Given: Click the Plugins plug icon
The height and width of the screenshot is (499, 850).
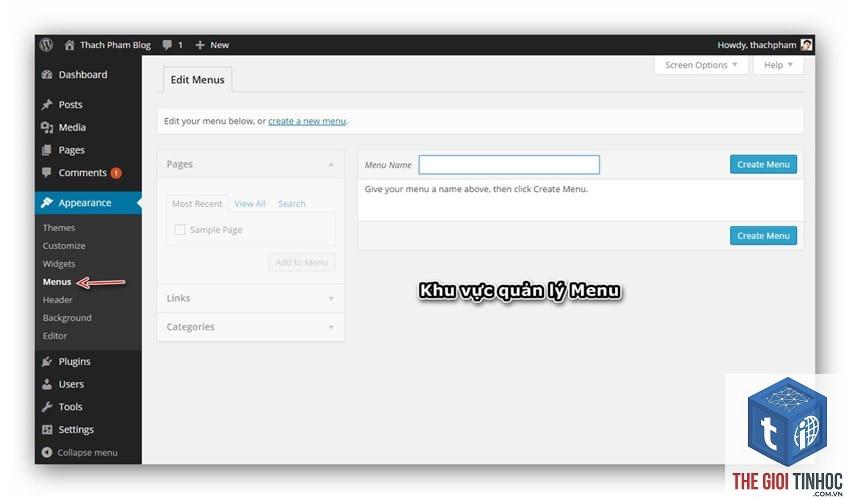Looking at the screenshot, I should coord(47,361).
